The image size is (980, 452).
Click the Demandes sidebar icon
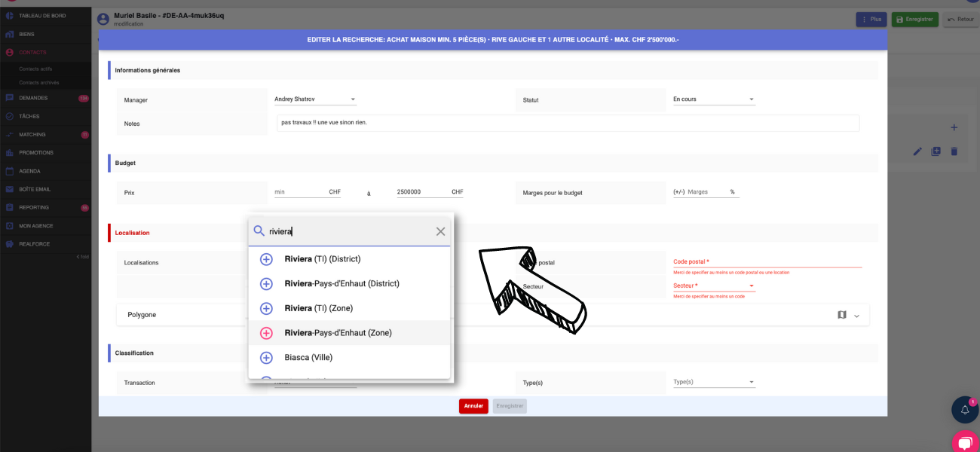click(x=10, y=98)
